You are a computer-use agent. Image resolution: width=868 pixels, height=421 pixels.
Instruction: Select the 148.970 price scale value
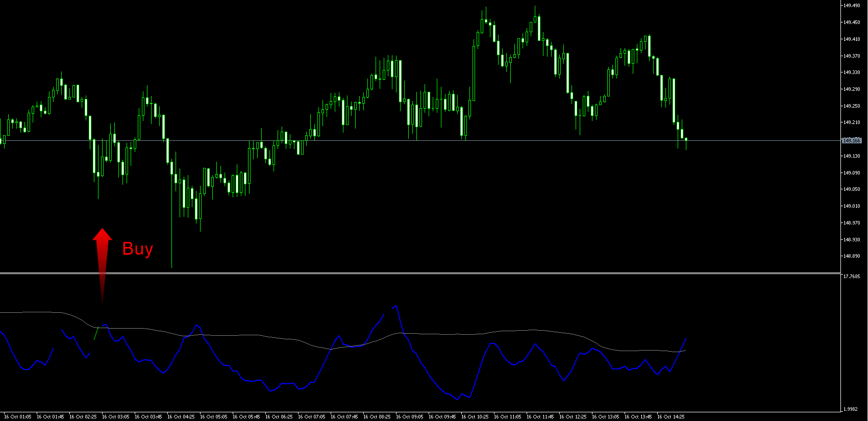click(x=852, y=223)
